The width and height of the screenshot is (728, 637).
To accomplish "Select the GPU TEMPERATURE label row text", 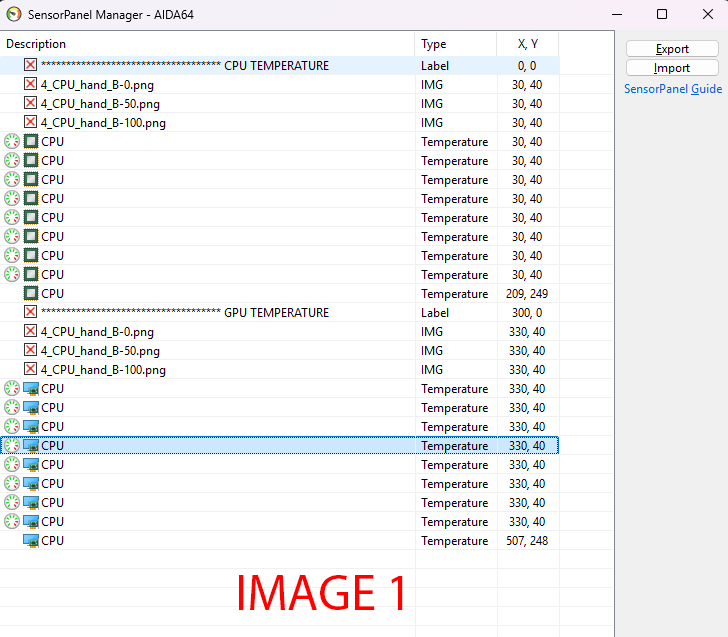I will pyautogui.click(x=185, y=312).
